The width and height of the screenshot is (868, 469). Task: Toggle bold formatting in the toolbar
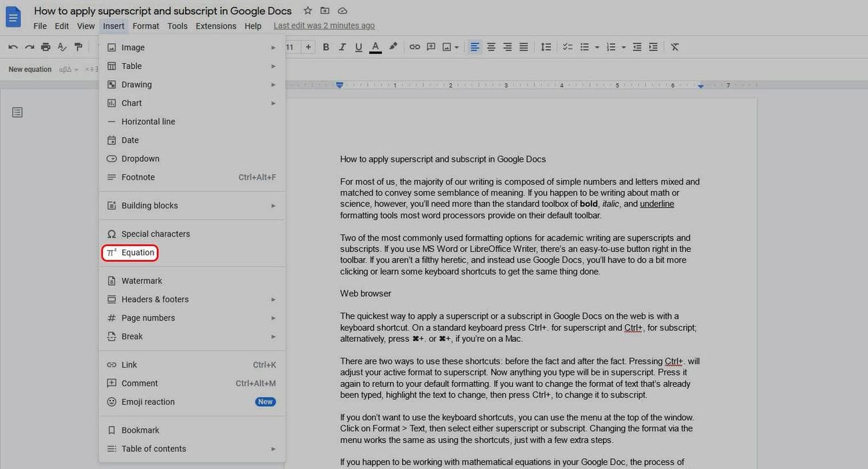tap(326, 47)
